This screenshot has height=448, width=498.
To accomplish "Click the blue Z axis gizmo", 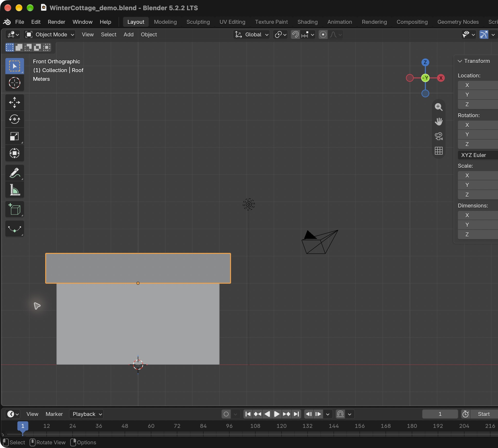I will (x=425, y=62).
